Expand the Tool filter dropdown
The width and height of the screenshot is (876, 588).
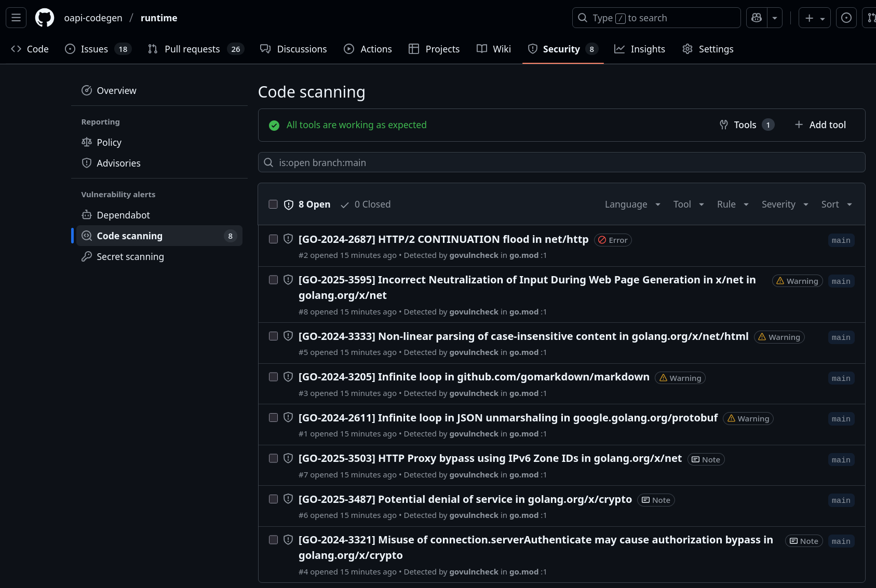(x=689, y=204)
